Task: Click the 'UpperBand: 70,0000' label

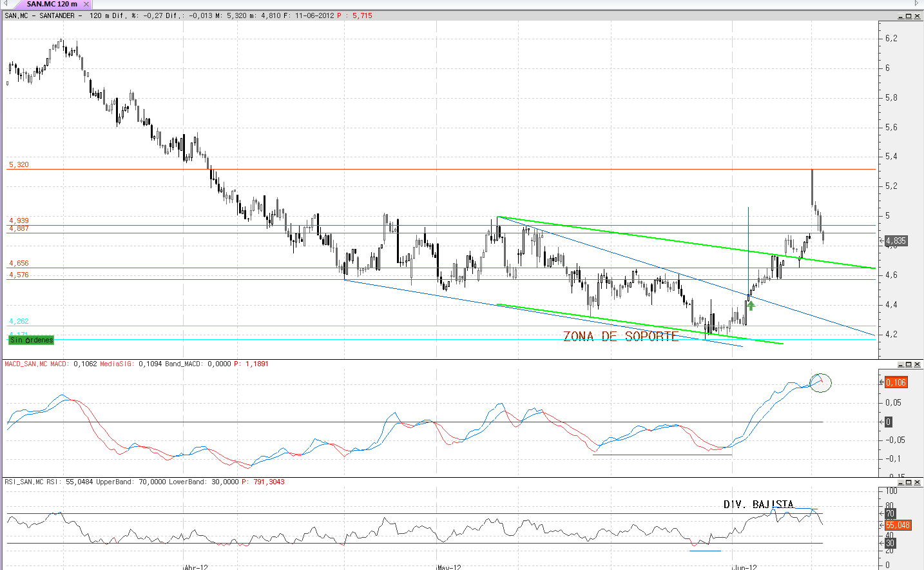Action: [x=131, y=482]
